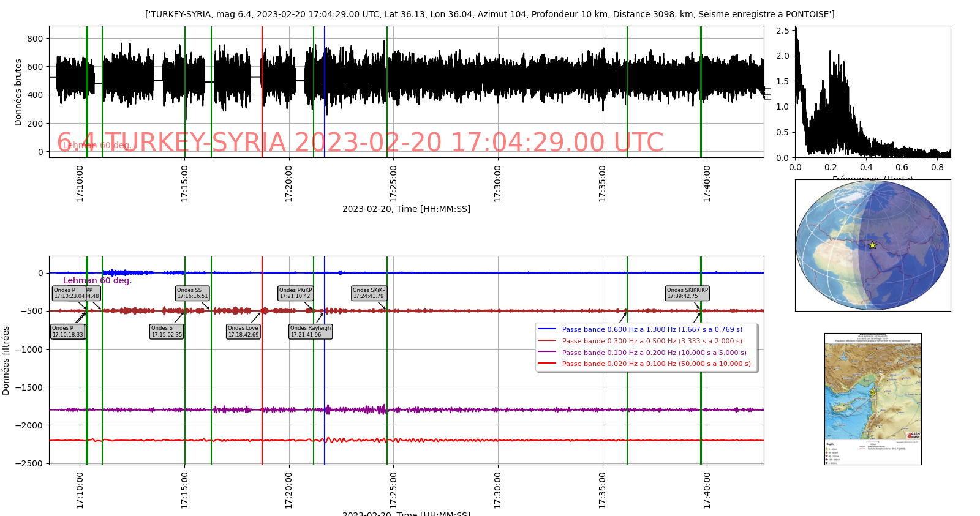Click the Ondes Rayleigh annotation box
This screenshot has height=516, width=980.
(x=311, y=331)
